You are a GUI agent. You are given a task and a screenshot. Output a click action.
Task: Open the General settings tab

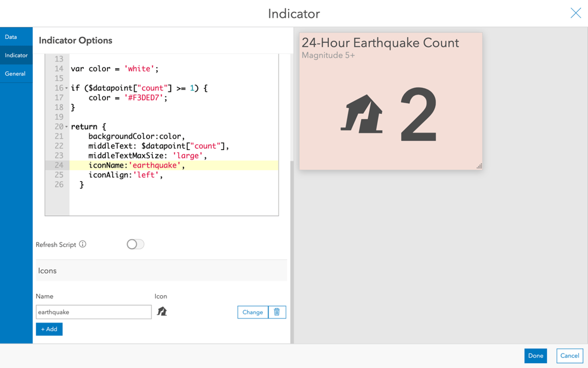point(15,74)
